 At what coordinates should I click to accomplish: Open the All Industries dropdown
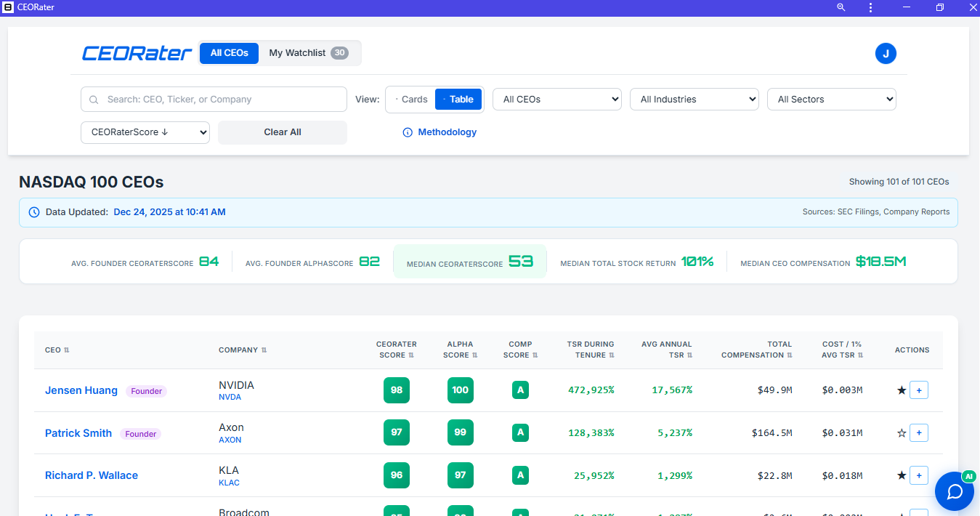click(x=694, y=100)
